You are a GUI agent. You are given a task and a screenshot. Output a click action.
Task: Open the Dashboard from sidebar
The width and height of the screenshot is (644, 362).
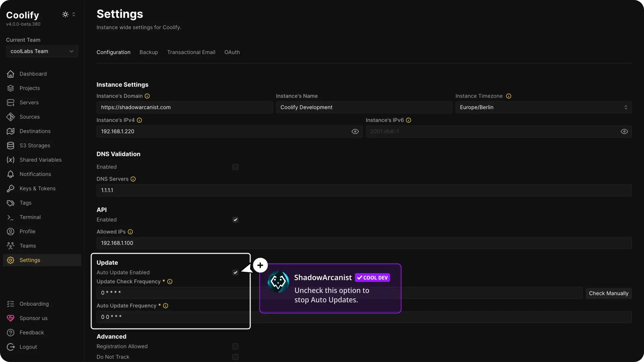33,74
